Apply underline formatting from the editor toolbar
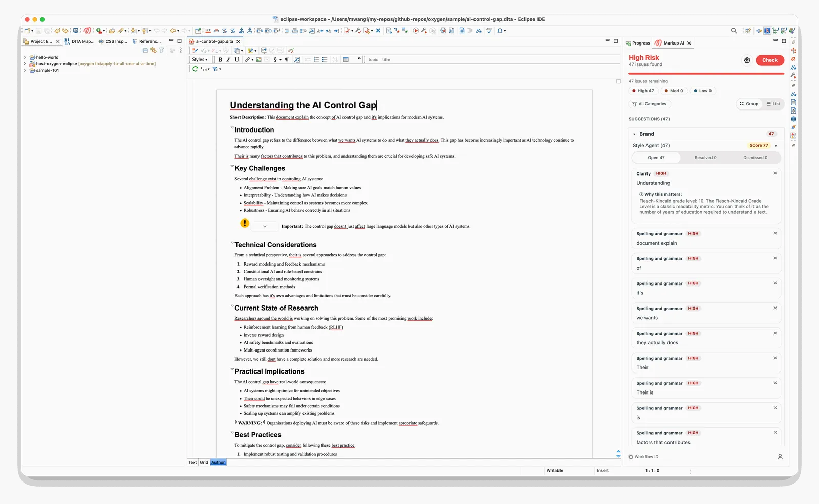Screen dimensions: 819x504 (x=236, y=60)
